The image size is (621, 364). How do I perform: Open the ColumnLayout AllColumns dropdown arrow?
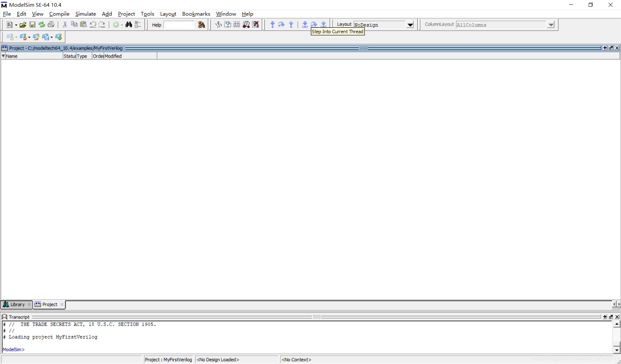(x=551, y=25)
